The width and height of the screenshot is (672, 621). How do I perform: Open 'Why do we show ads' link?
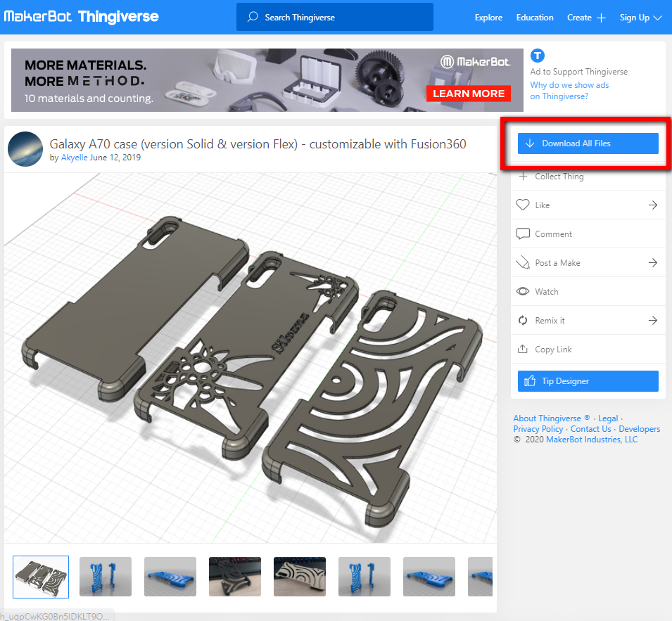pyautogui.click(x=569, y=90)
